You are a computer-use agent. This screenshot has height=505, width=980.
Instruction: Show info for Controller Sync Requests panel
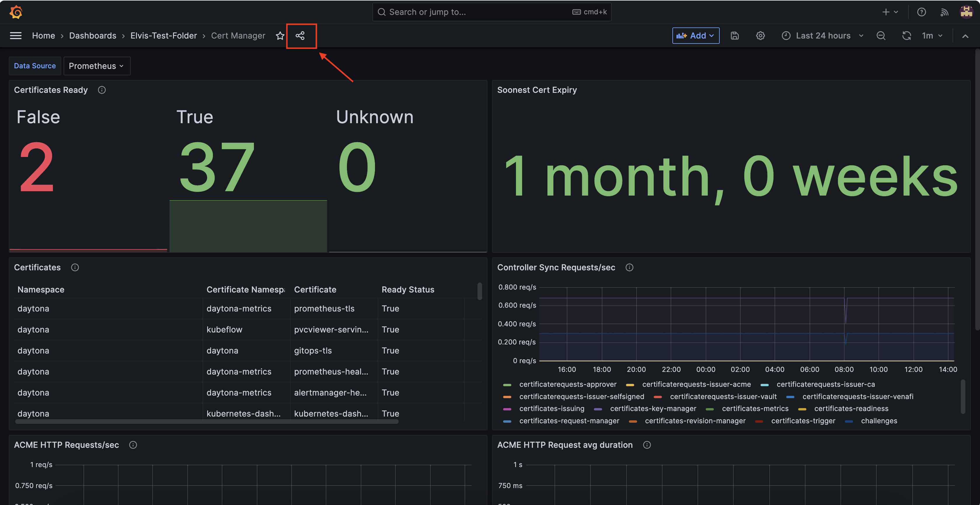(629, 267)
